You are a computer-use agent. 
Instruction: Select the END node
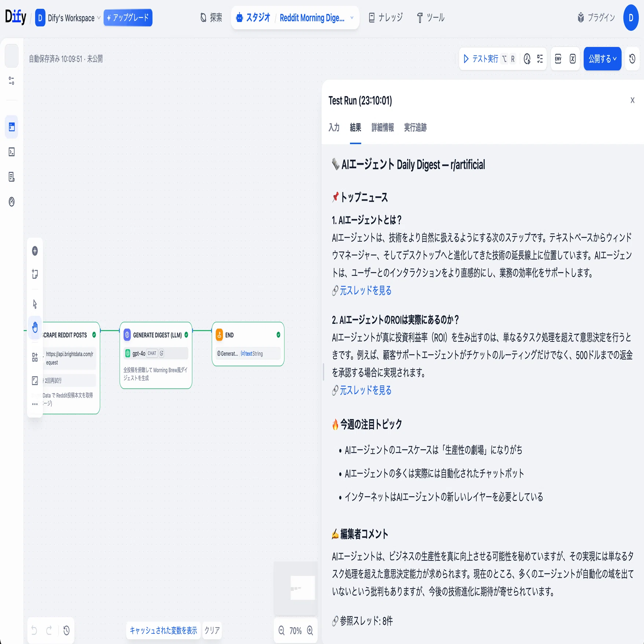248,344
